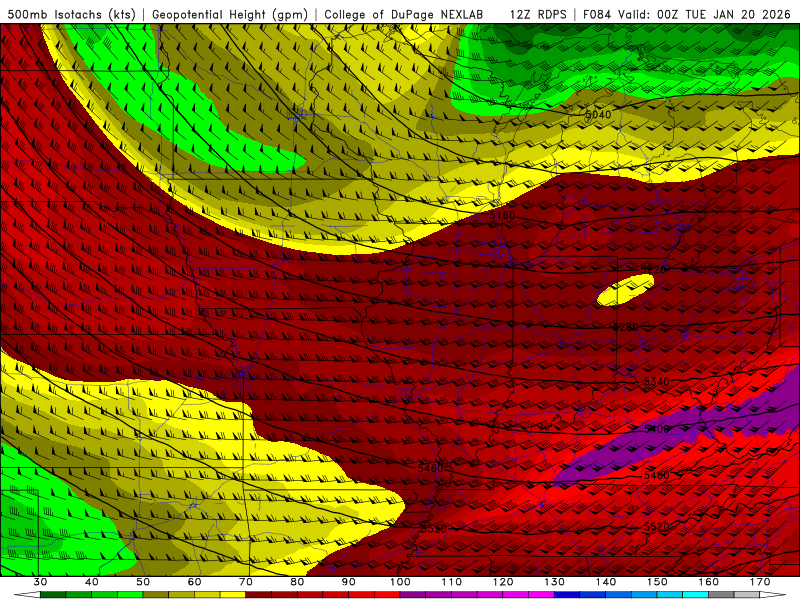Click the 5220 height contour label

[x=654, y=269]
